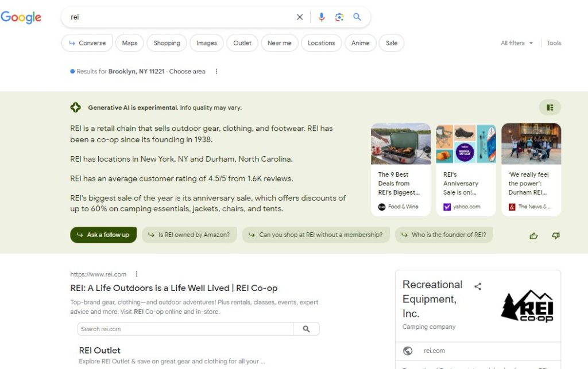588x369 pixels.
Task: Open the Food & Wine best deals card
Action: coord(400,169)
